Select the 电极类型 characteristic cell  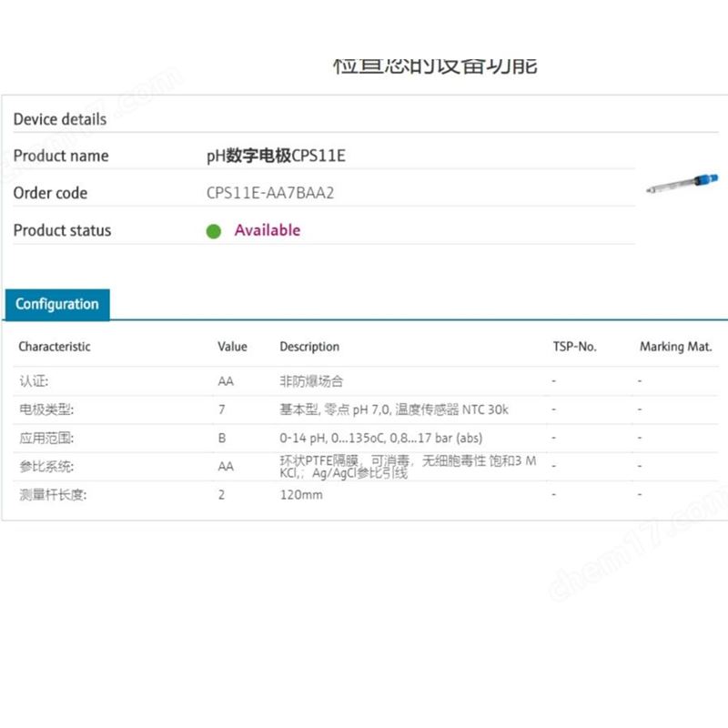[46, 409]
